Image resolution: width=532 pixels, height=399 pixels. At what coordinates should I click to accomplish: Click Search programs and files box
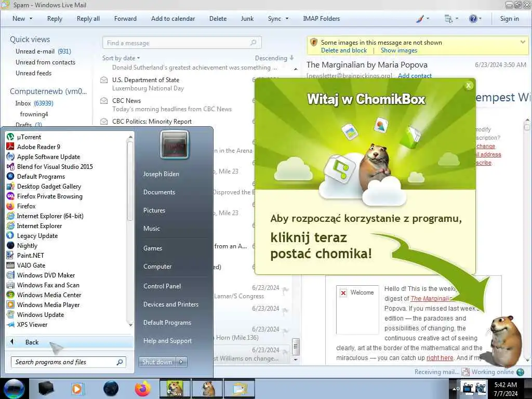tap(69, 362)
